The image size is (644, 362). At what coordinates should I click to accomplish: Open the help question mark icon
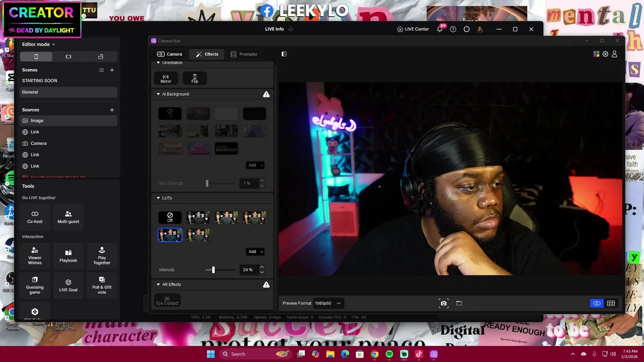453,29
